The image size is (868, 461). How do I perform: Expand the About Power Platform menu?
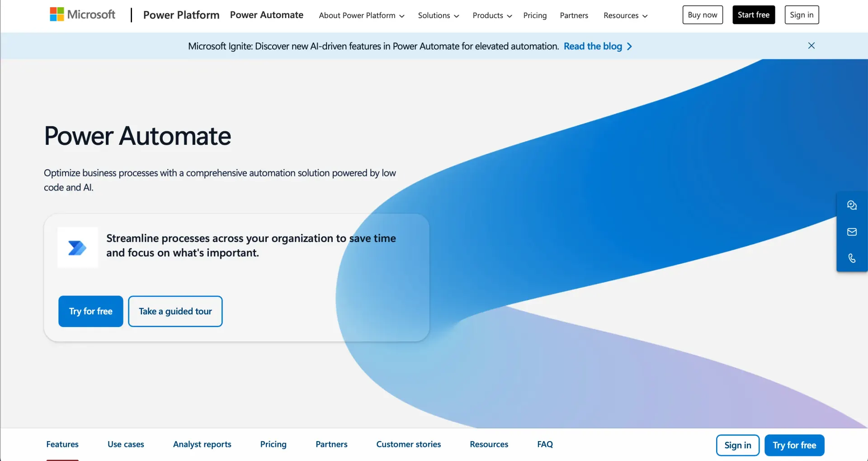pyautogui.click(x=362, y=15)
